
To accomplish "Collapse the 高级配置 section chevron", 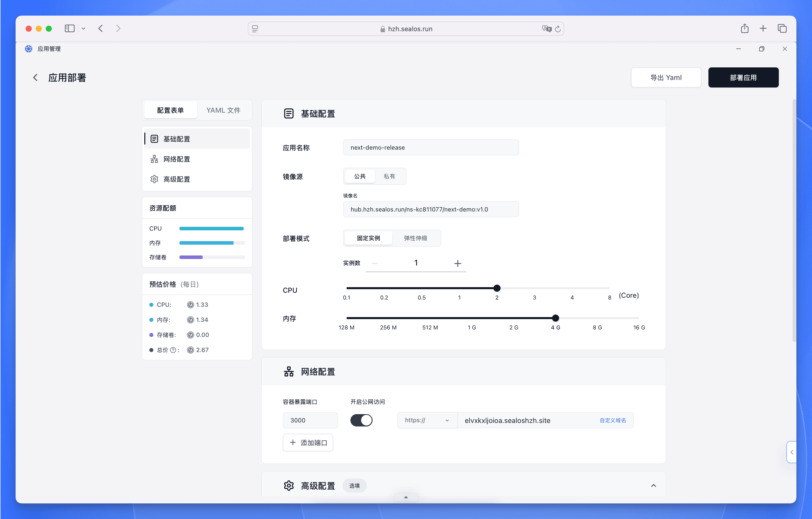I will pyautogui.click(x=654, y=486).
